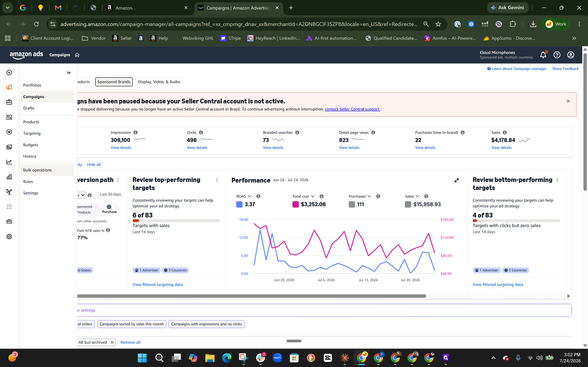Click the account profile icon
This screenshot has height=367, width=588.
point(571,55)
